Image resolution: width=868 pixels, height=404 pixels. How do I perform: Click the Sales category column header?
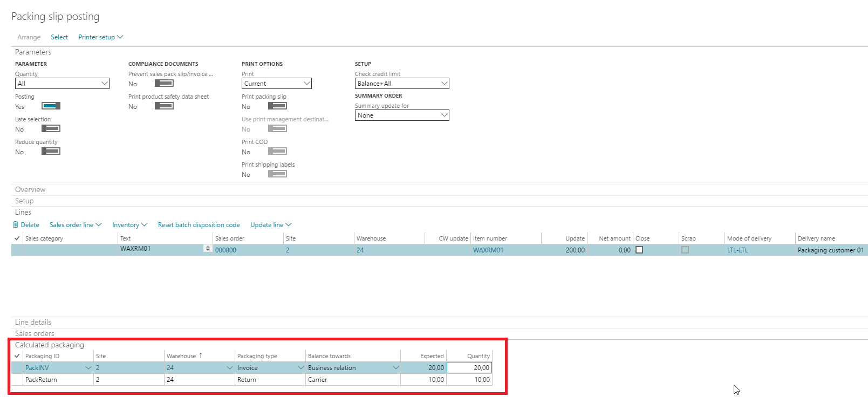click(44, 238)
